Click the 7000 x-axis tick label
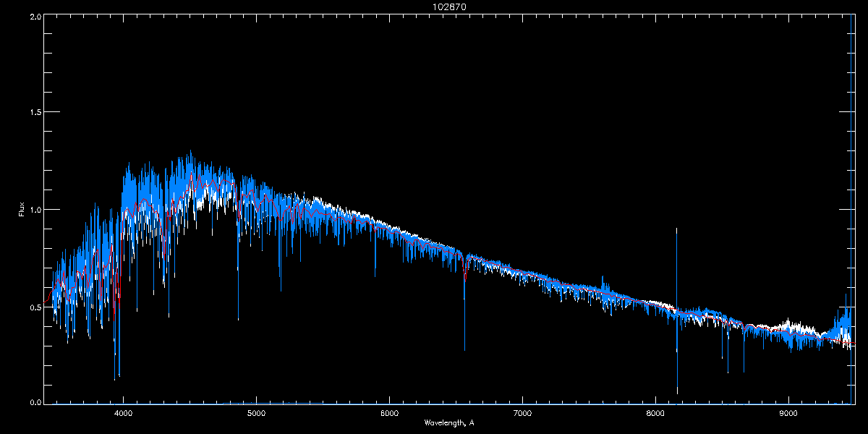The width and height of the screenshot is (868, 434). [x=522, y=413]
